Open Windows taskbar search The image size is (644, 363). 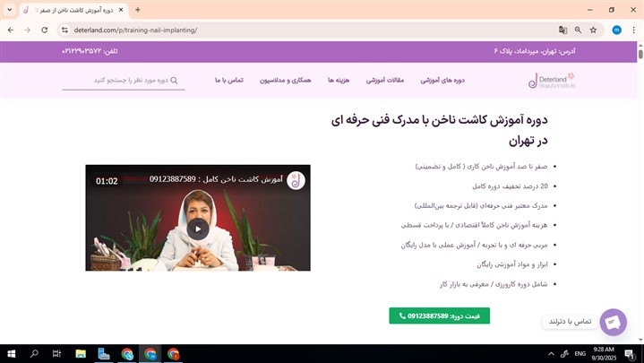pos(34,354)
